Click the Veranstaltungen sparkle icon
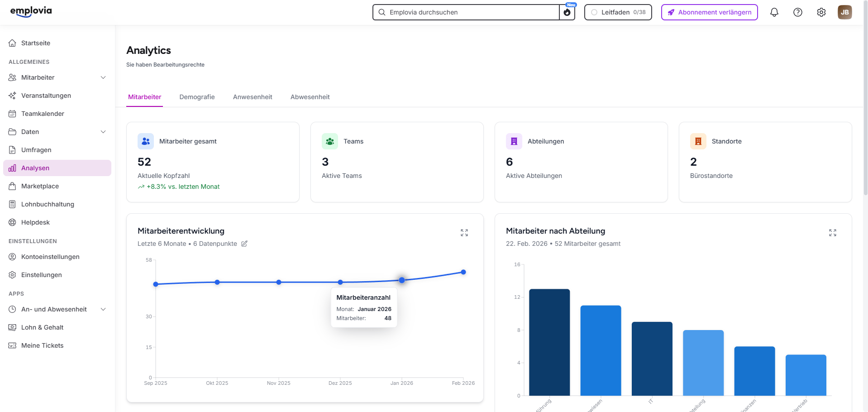Viewport: 868px width, 412px height. click(x=12, y=96)
